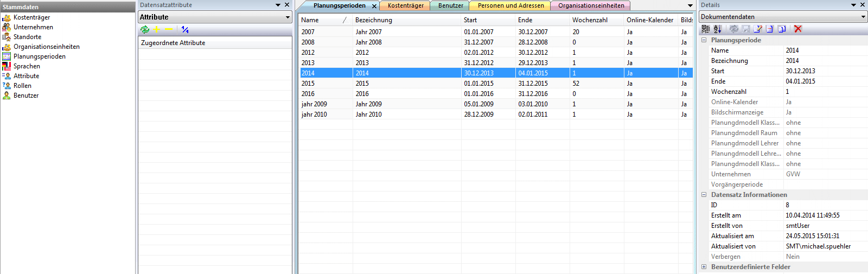This screenshot has width=868, height=274.
Task: Click the blue 1/1 icon in attribute toolbar
Action: [185, 30]
